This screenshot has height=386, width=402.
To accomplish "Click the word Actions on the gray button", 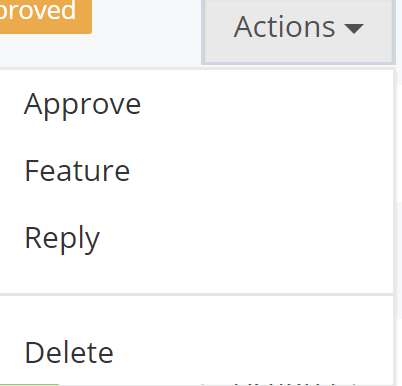I will pos(285,27).
